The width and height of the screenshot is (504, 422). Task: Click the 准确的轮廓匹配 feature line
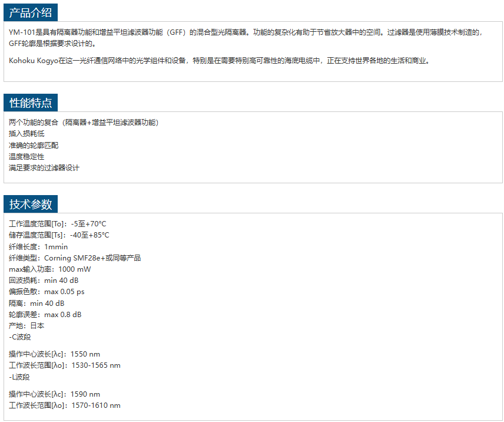pyautogui.click(x=34, y=145)
